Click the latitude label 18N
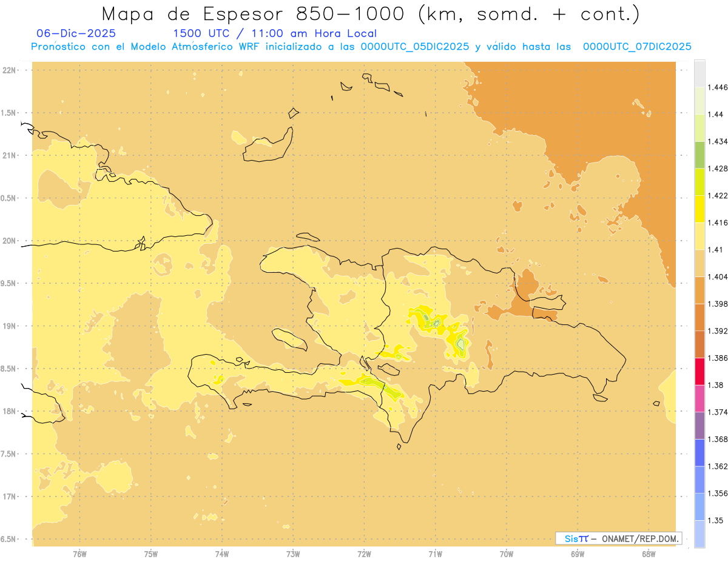The image size is (728, 562). tap(9, 411)
